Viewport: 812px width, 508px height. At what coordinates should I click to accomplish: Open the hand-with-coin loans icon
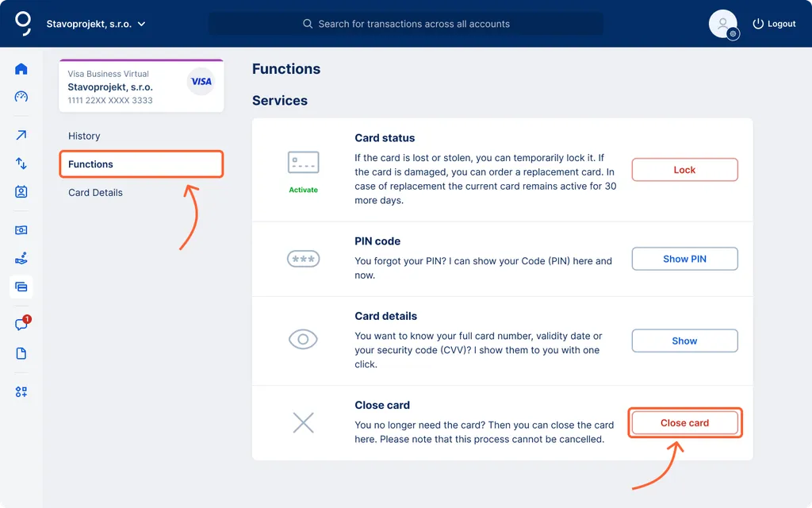click(x=21, y=259)
